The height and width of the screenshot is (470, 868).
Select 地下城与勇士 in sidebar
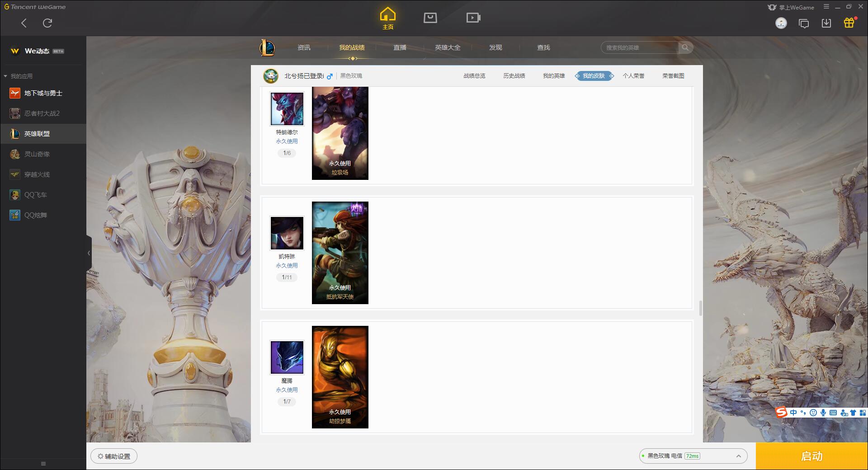point(43,93)
